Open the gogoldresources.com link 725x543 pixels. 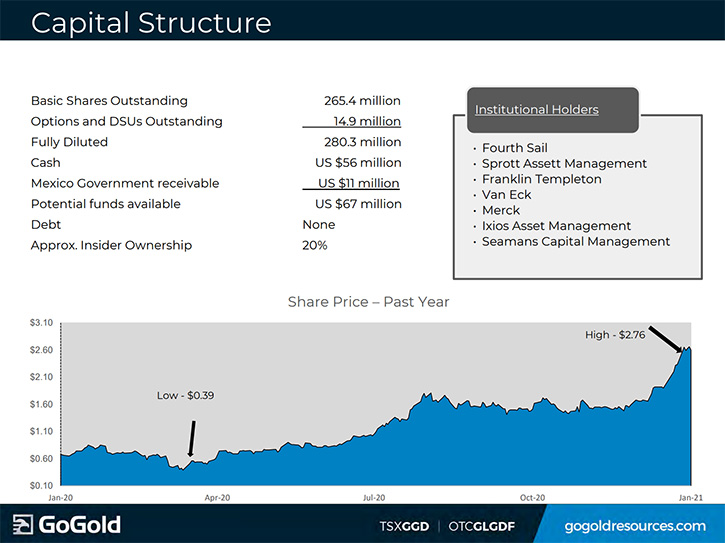pyautogui.click(x=635, y=526)
